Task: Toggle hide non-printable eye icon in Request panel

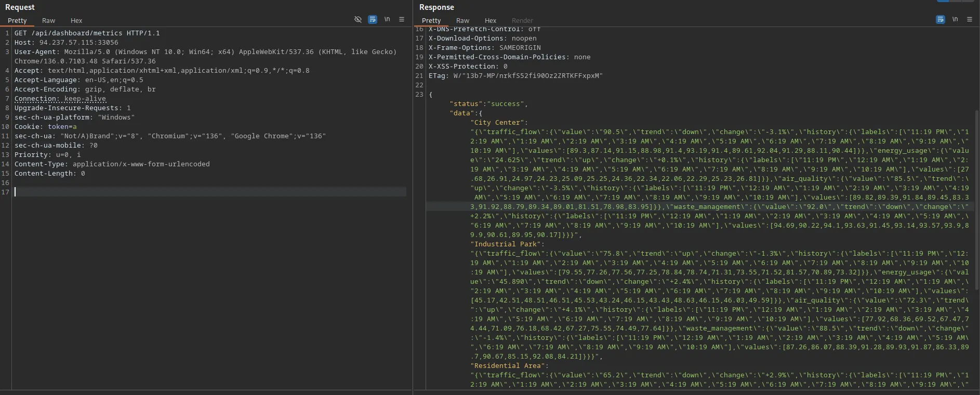Action: point(358,19)
